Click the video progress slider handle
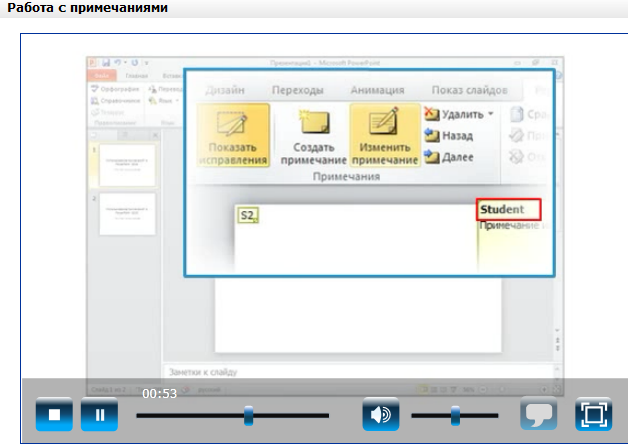This screenshot has height=445, width=628. (249, 415)
